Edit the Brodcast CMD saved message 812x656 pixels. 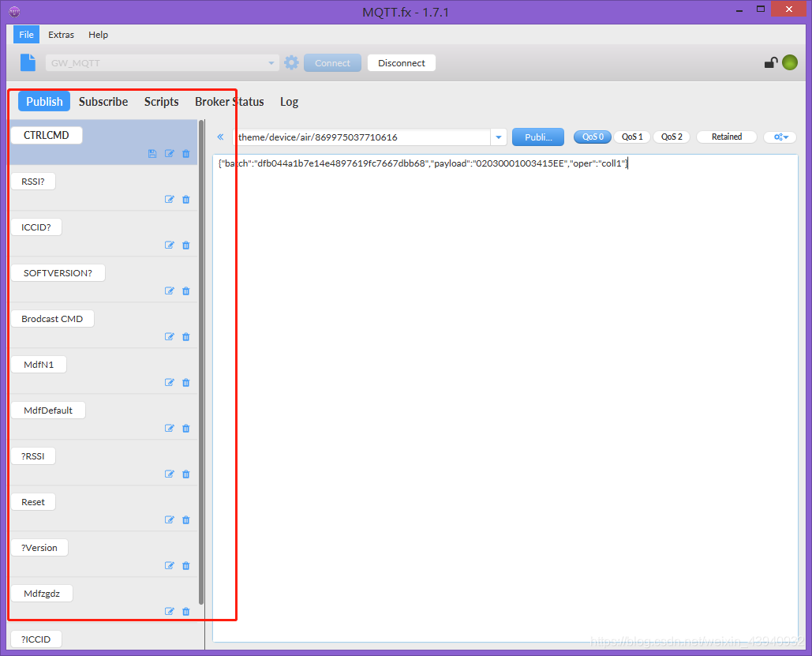click(x=170, y=337)
